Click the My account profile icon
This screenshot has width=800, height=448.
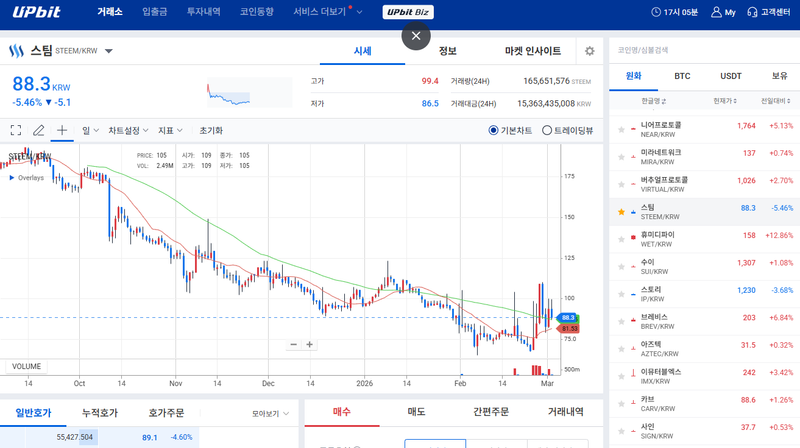click(x=716, y=12)
